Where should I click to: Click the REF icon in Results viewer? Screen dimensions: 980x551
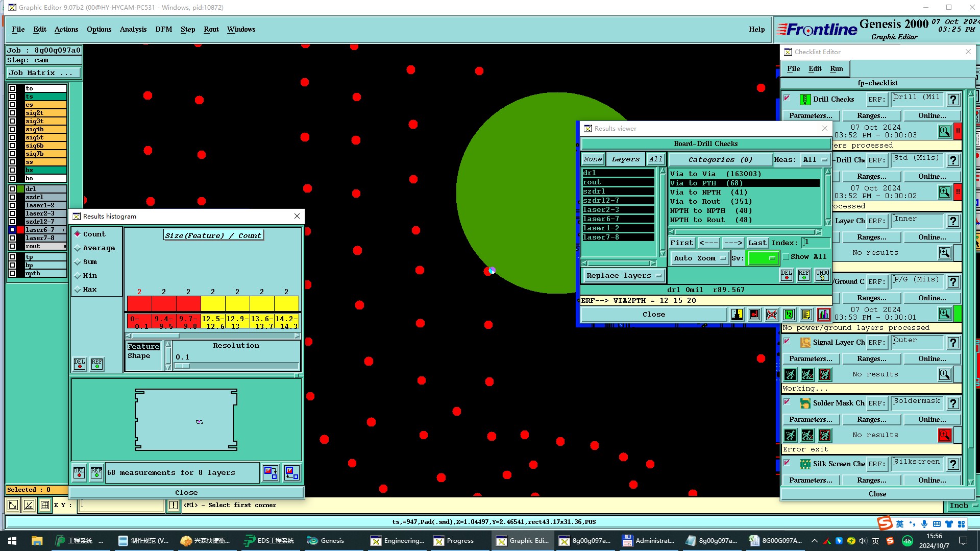click(804, 275)
